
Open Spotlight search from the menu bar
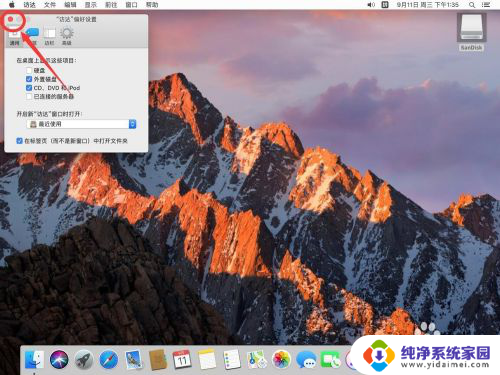click(472, 5)
